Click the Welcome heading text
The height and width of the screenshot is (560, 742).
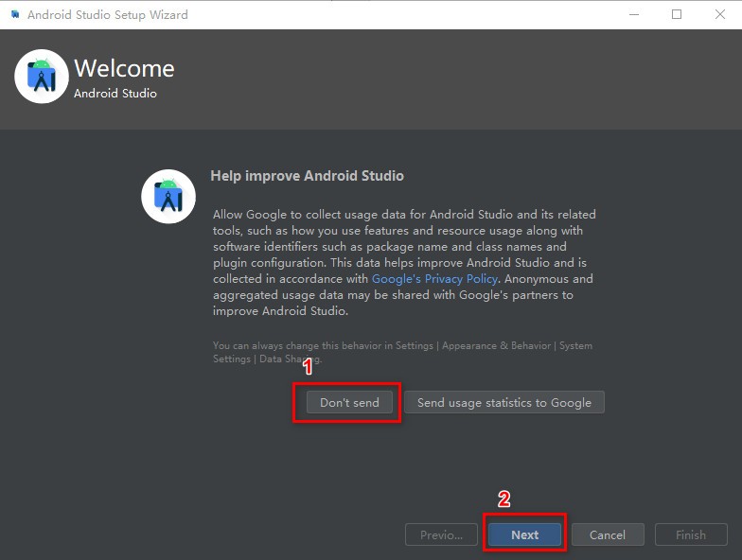[124, 68]
